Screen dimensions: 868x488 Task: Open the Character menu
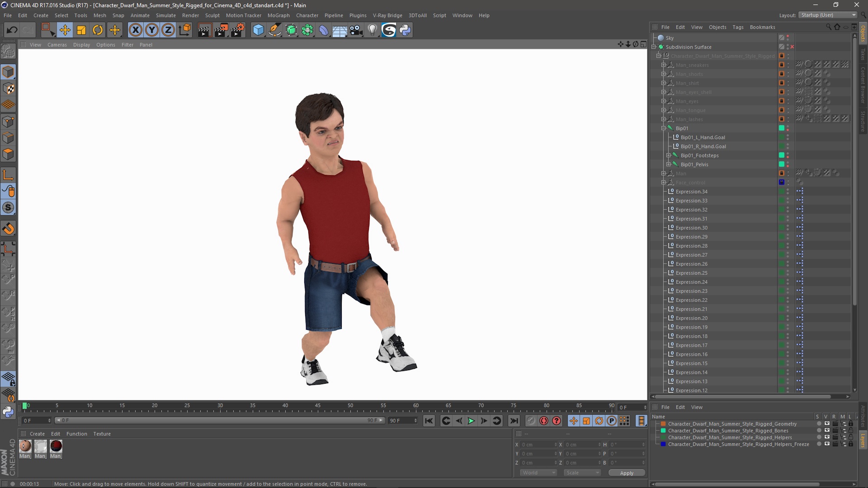[307, 15]
